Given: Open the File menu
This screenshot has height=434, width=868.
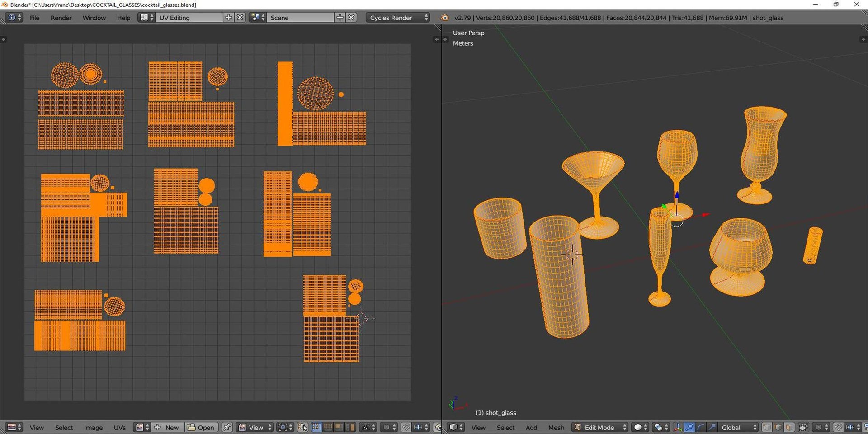Looking at the screenshot, I should coord(34,18).
